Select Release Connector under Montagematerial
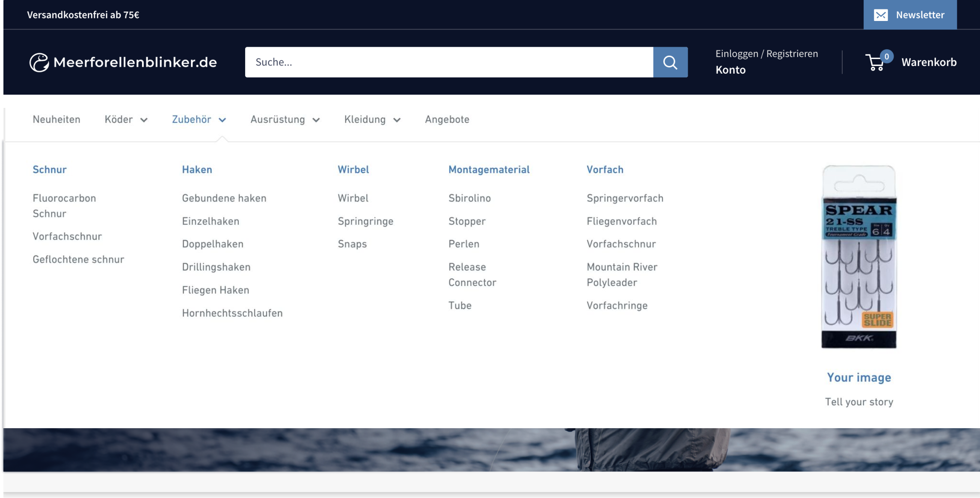The image size is (980, 498). coord(472,274)
